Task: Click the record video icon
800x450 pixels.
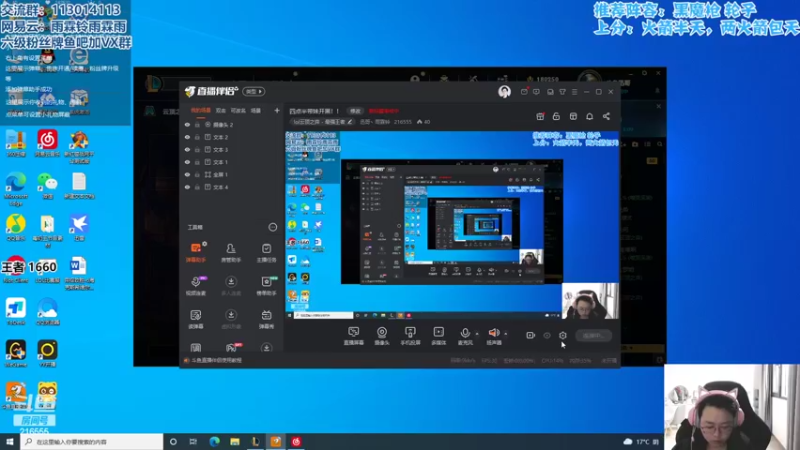Action: tap(531, 335)
